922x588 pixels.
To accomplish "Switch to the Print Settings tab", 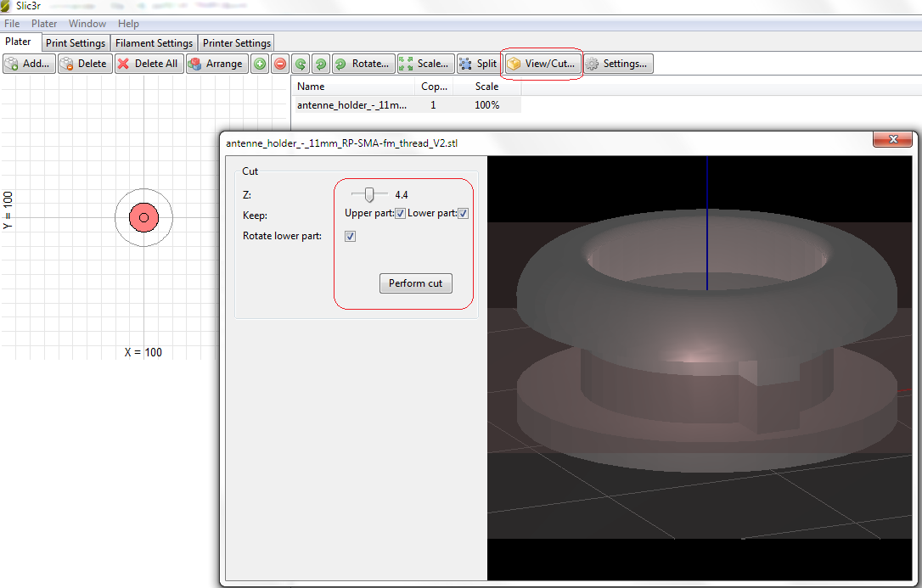I will (76, 43).
